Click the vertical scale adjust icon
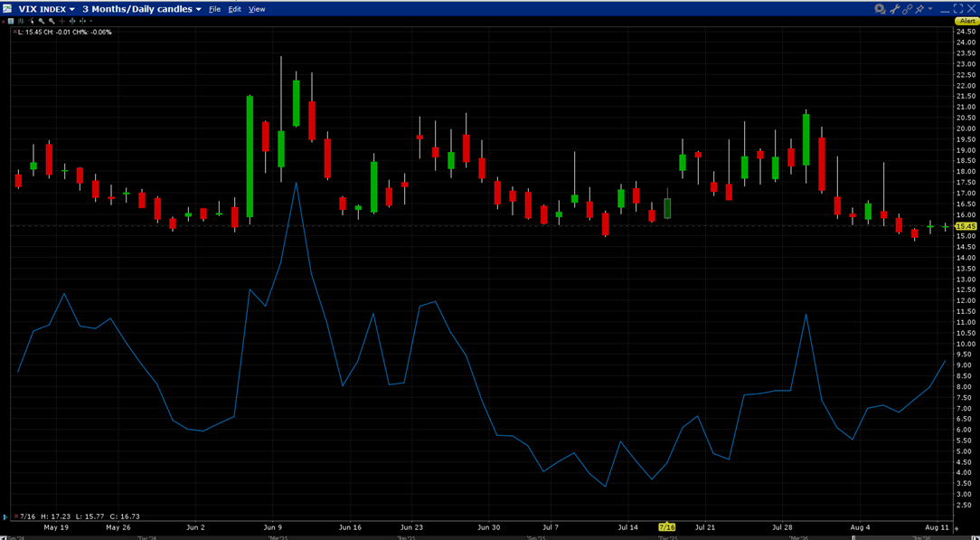The image size is (980, 540). [x=72, y=21]
